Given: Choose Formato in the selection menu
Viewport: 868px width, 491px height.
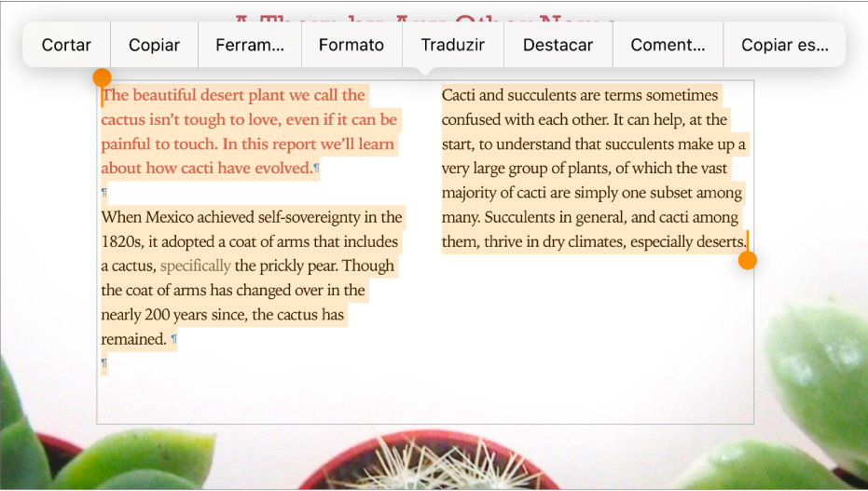Looking at the screenshot, I should click(351, 45).
